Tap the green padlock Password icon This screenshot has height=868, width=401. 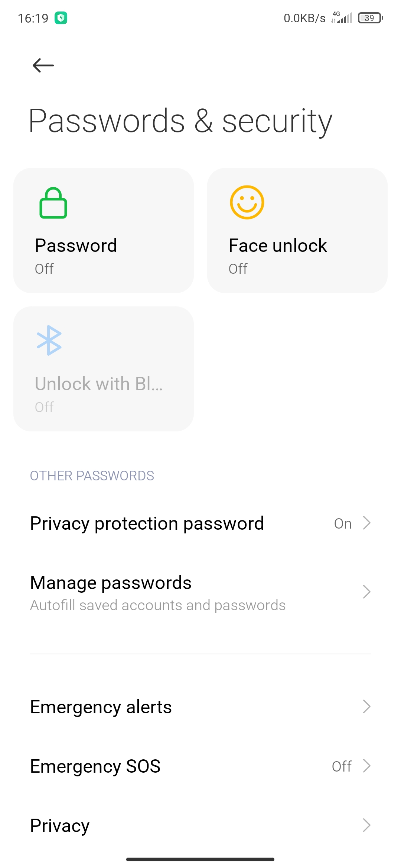pyautogui.click(x=53, y=203)
